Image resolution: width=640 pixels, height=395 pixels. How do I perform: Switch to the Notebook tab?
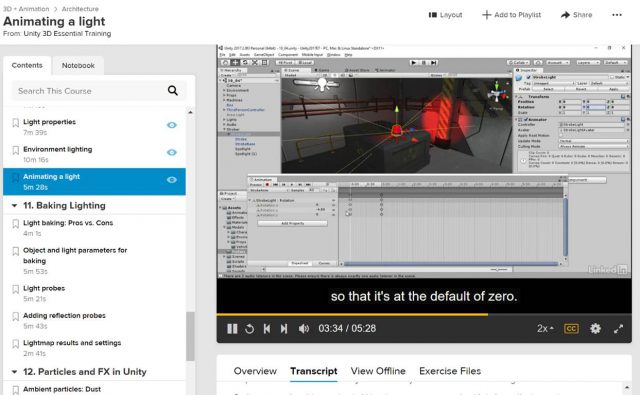tap(78, 65)
